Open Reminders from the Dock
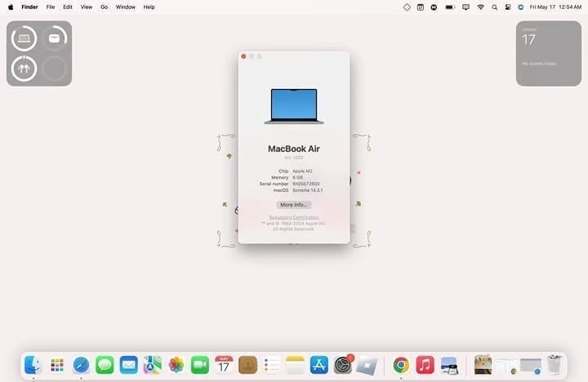Viewport: 588px width, 382px height. [271, 365]
